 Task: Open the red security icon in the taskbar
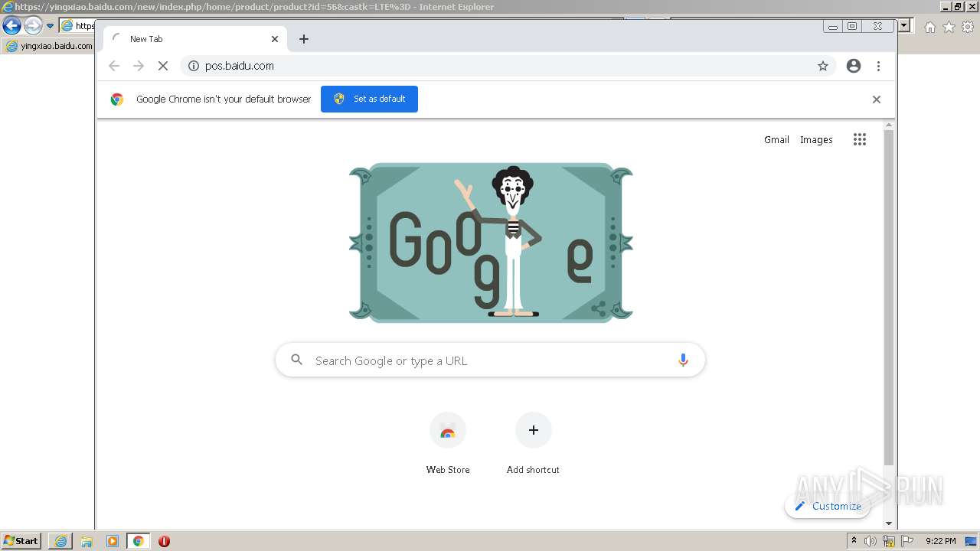(164, 541)
